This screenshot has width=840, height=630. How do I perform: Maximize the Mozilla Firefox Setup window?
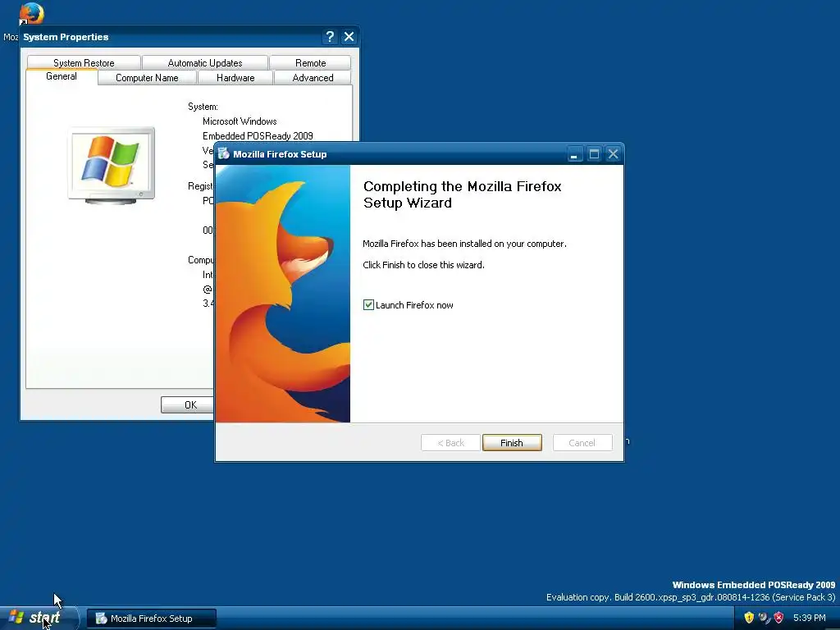coord(594,154)
